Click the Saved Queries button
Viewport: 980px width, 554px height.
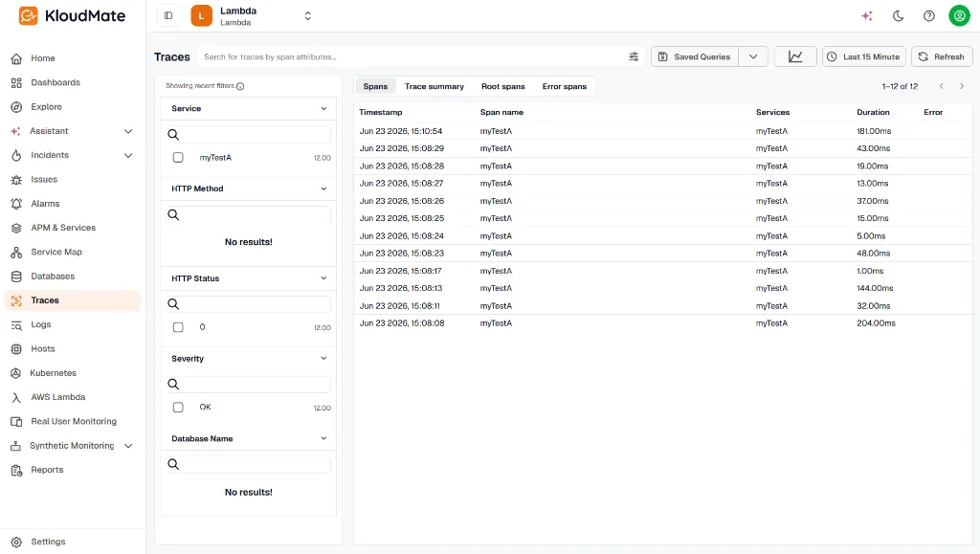[695, 56]
